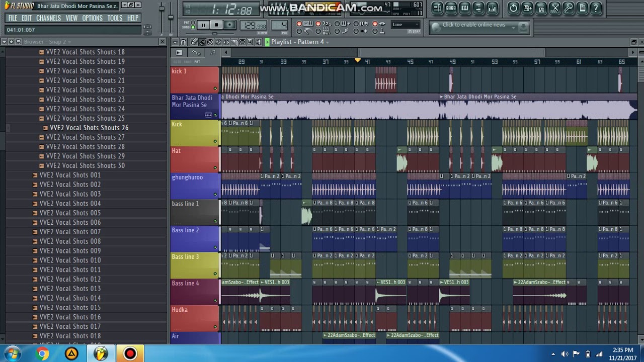The width and height of the screenshot is (644, 362).
Task: Stop playback with the stop button
Action: (x=216, y=25)
